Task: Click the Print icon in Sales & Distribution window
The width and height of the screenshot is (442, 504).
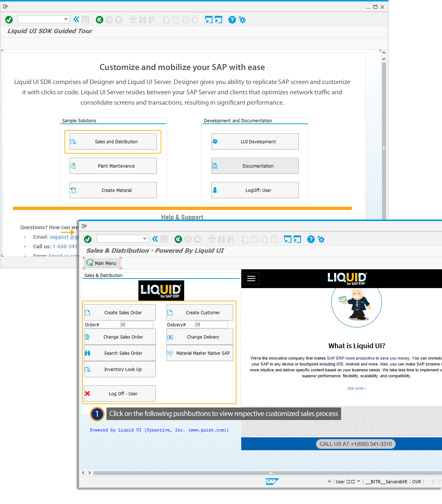Action: (212, 239)
